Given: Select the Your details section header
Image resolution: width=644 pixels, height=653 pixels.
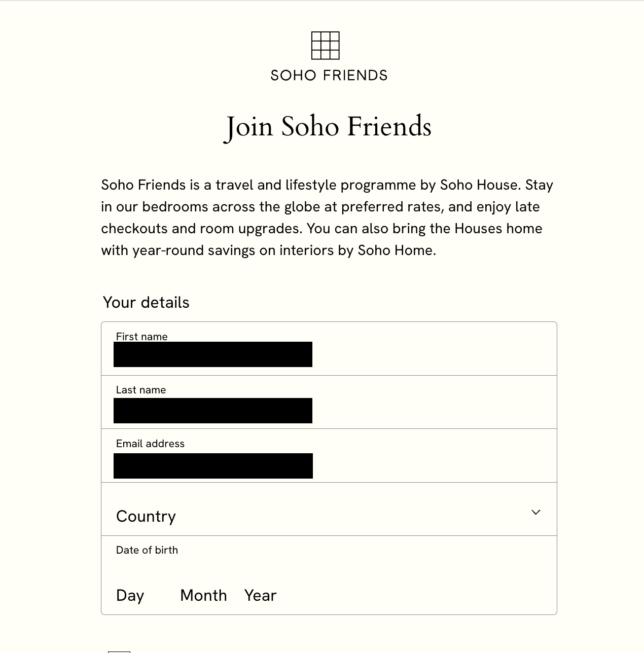Looking at the screenshot, I should point(146,302).
